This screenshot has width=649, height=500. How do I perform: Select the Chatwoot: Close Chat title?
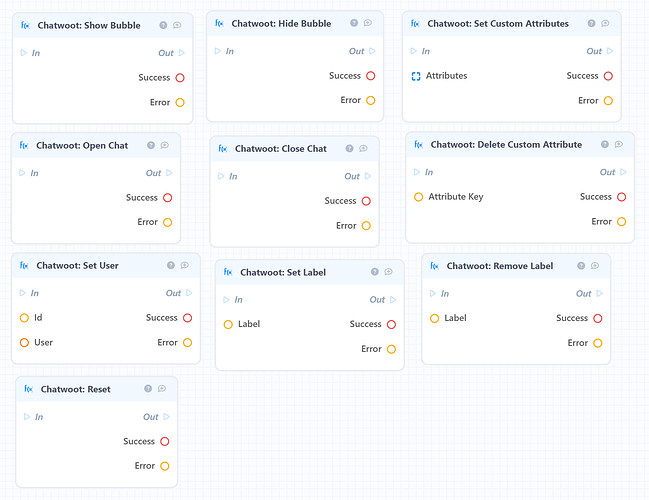pos(281,149)
